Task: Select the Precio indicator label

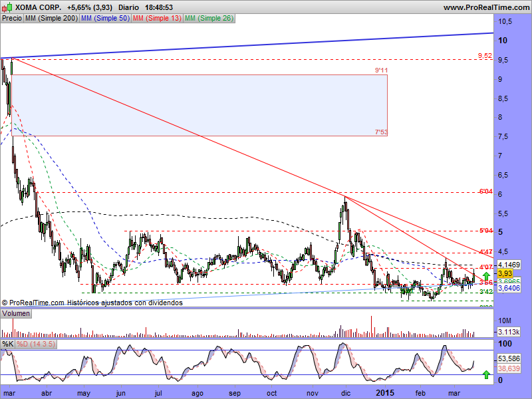Action: tap(12, 19)
